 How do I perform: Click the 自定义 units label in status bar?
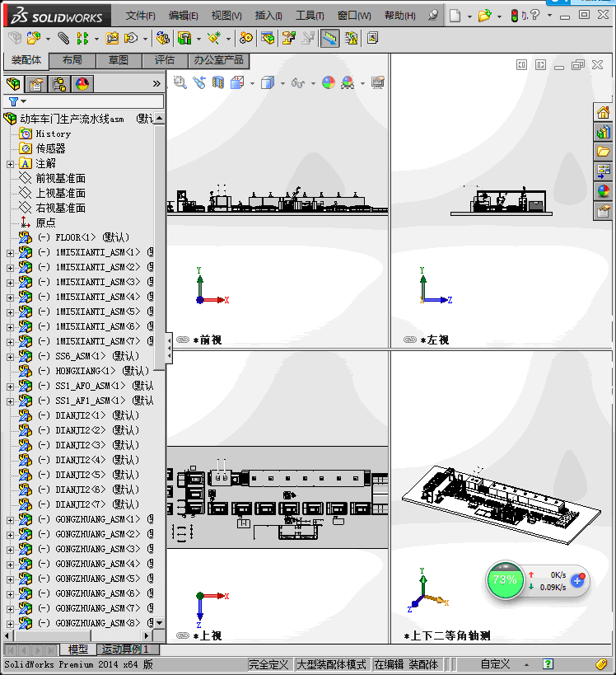click(x=495, y=664)
